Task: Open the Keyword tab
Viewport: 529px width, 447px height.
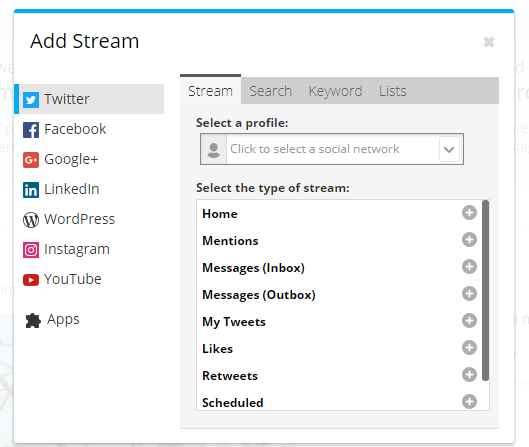Action: (x=335, y=91)
